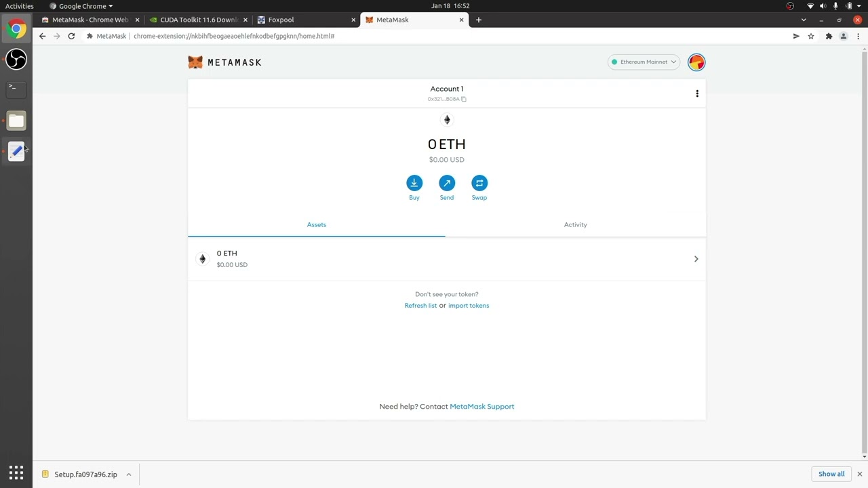Image resolution: width=868 pixels, height=488 pixels.
Task: Click the address bar URL field
Action: (x=434, y=36)
